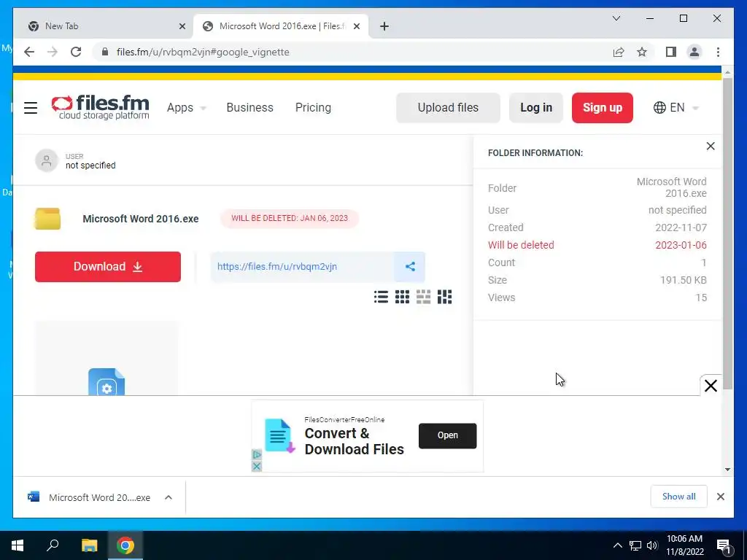Image resolution: width=747 pixels, height=560 pixels.
Task: Reload the page
Action: (76, 52)
